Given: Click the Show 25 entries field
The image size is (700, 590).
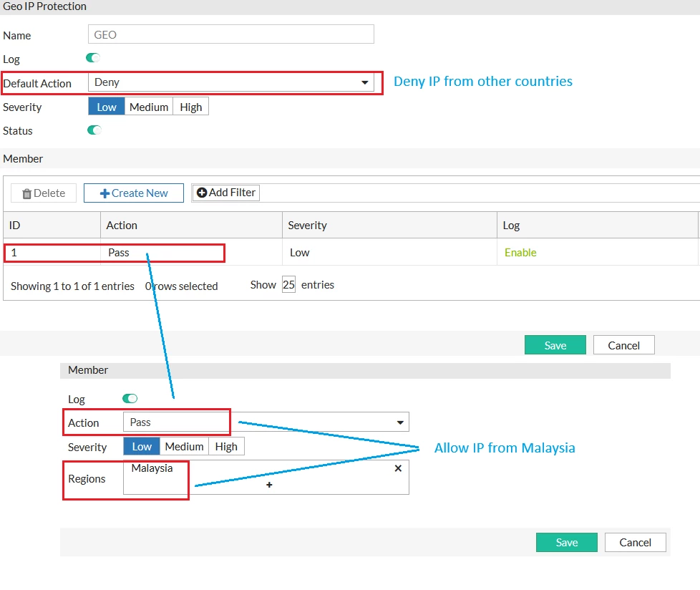Looking at the screenshot, I should point(289,284).
